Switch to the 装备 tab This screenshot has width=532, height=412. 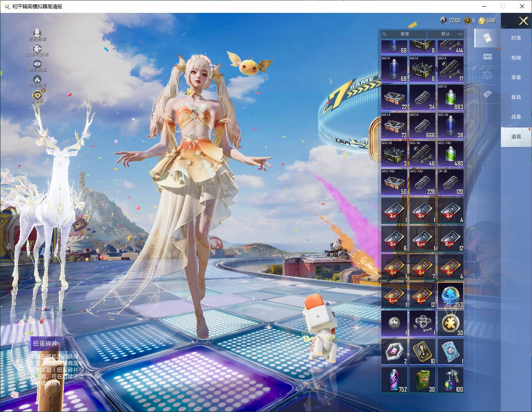516,77
